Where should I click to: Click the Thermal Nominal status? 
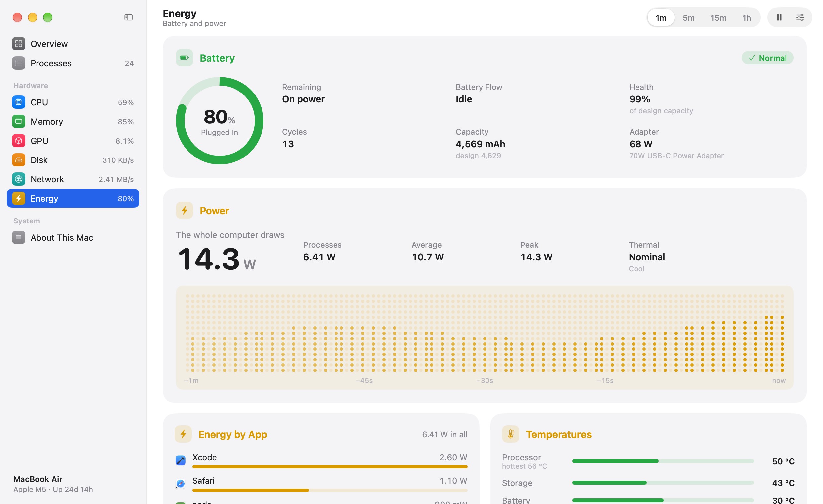point(647,257)
